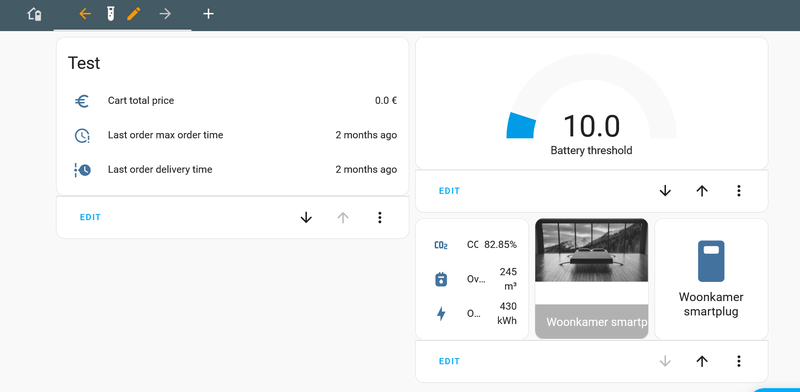This screenshot has width=800, height=392.
Task: Click the orange left arrow to move view
Action: pyautogui.click(x=85, y=14)
